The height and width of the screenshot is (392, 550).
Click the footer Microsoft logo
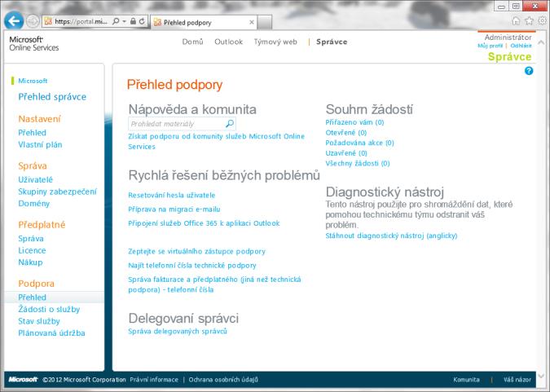pyautogui.click(x=23, y=379)
